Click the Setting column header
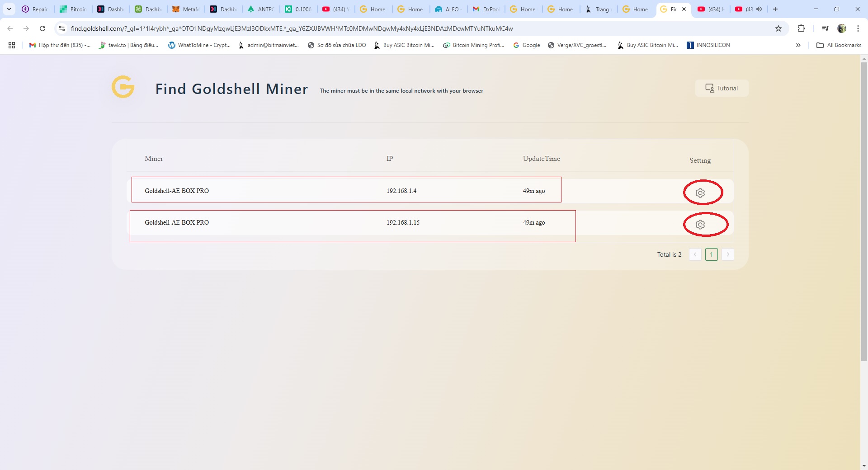This screenshot has width=868, height=470. tap(700, 160)
